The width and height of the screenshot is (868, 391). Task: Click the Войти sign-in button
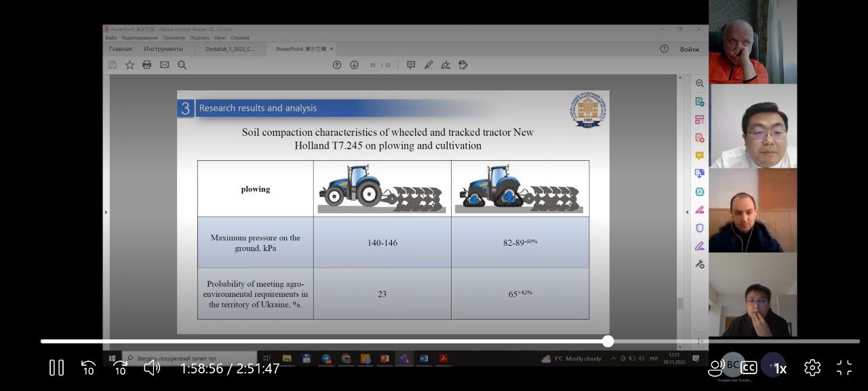pos(690,49)
